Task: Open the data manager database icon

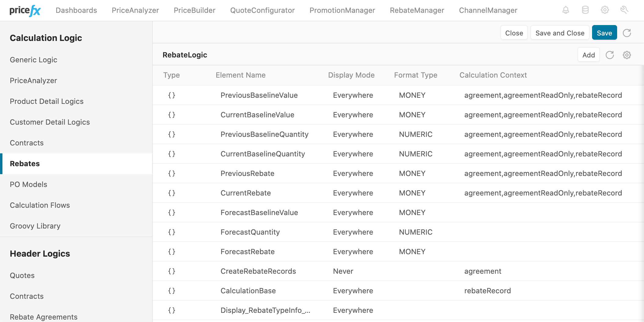Action: pyautogui.click(x=585, y=10)
